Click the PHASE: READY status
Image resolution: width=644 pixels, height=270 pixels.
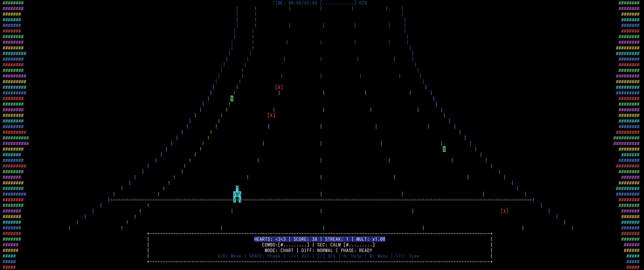[x=356, y=251]
